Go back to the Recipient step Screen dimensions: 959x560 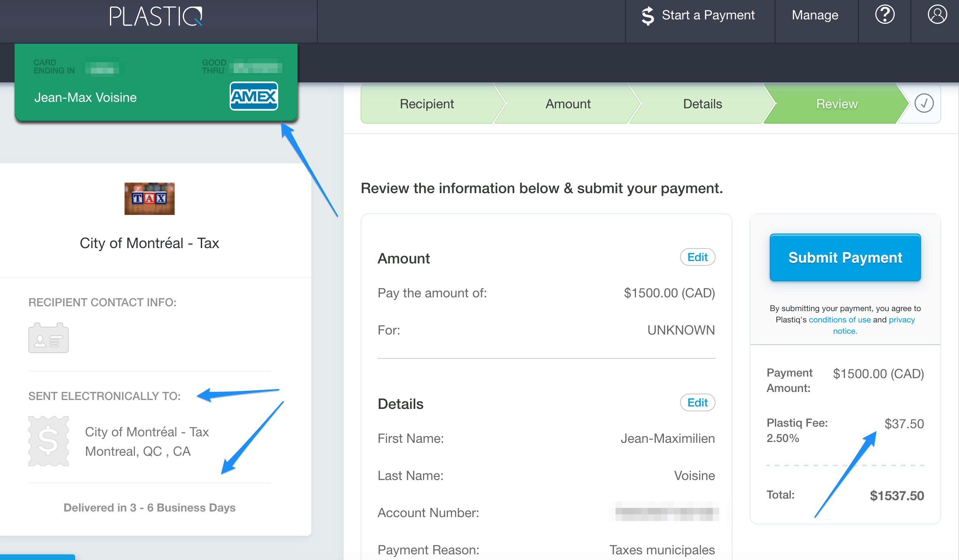[427, 104]
